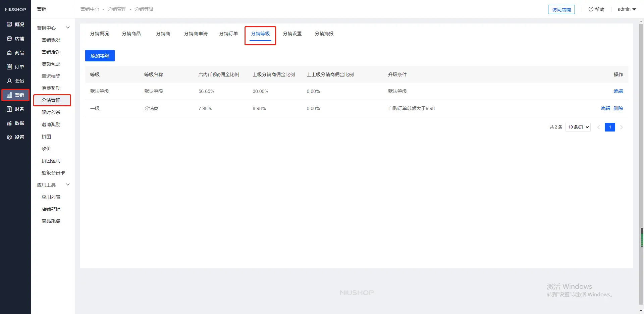
Task: Click 删除 link for the 一级 row
Action: click(x=618, y=108)
